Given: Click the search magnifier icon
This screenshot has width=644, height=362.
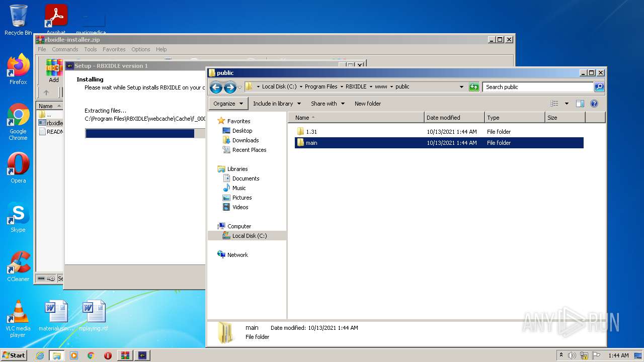Looking at the screenshot, I should (599, 87).
